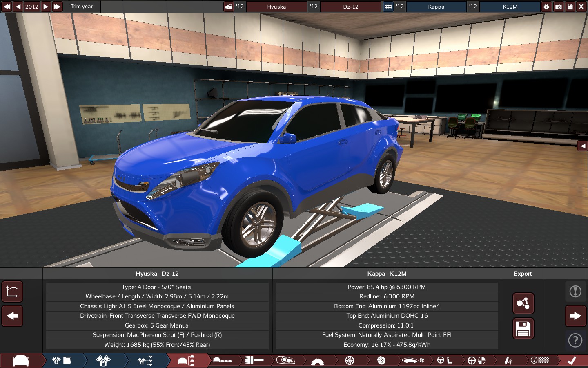588x368 pixels.
Task: Open the engine variant tab with pistons
Action: point(103,361)
